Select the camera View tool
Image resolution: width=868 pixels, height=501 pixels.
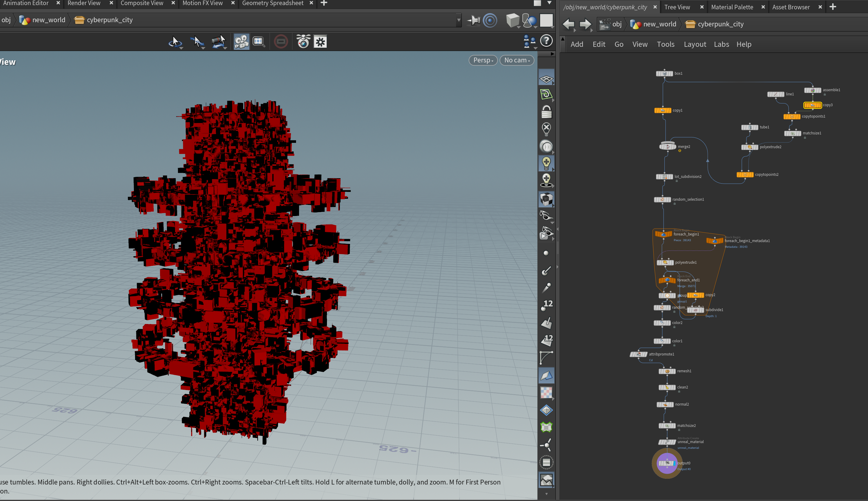pyautogui.click(x=241, y=42)
